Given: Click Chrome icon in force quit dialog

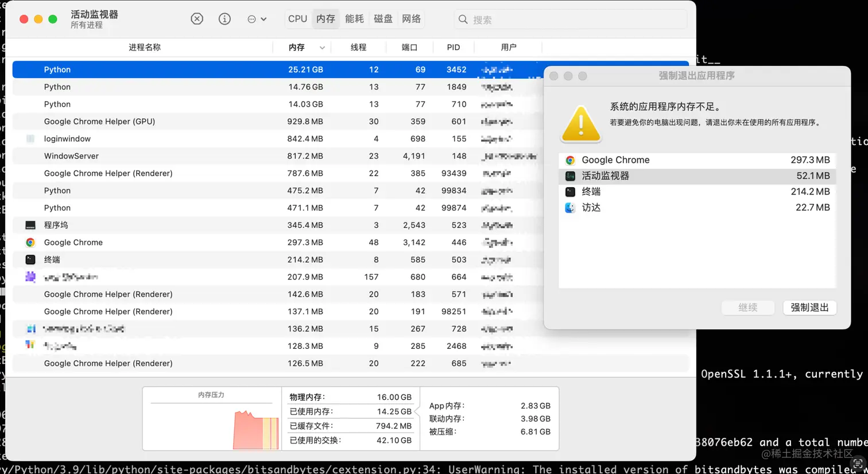Looking at the screenshot, I should (x=569, y=160).
